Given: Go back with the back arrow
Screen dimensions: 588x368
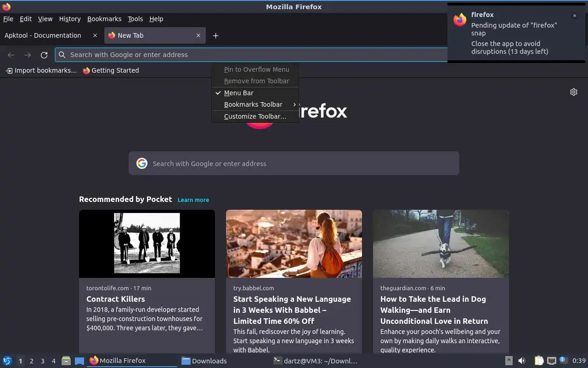Looking at the screenshot, I should [11, 55].
